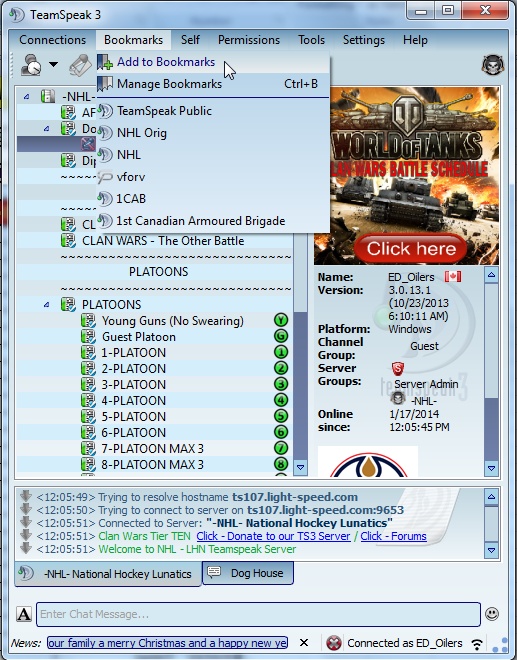The width and height of the screenshot is (517, 660).
Task: Collapse the Do... channel expander
Action: (x=47, y=128)
